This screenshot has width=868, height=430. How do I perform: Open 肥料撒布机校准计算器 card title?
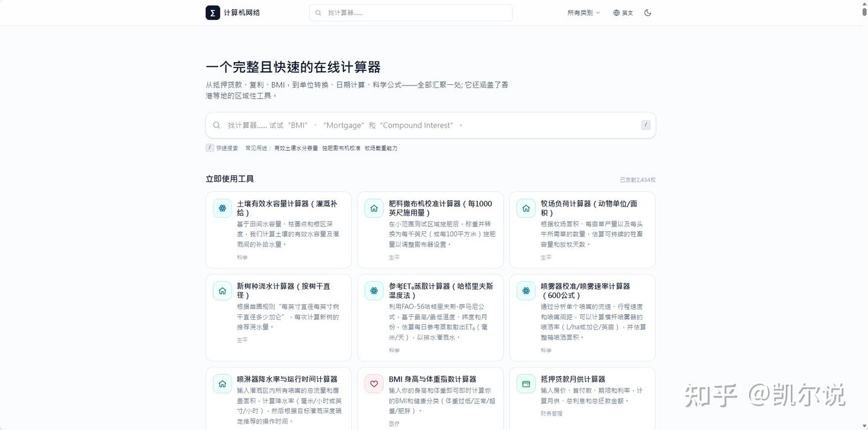click(441, 208)
